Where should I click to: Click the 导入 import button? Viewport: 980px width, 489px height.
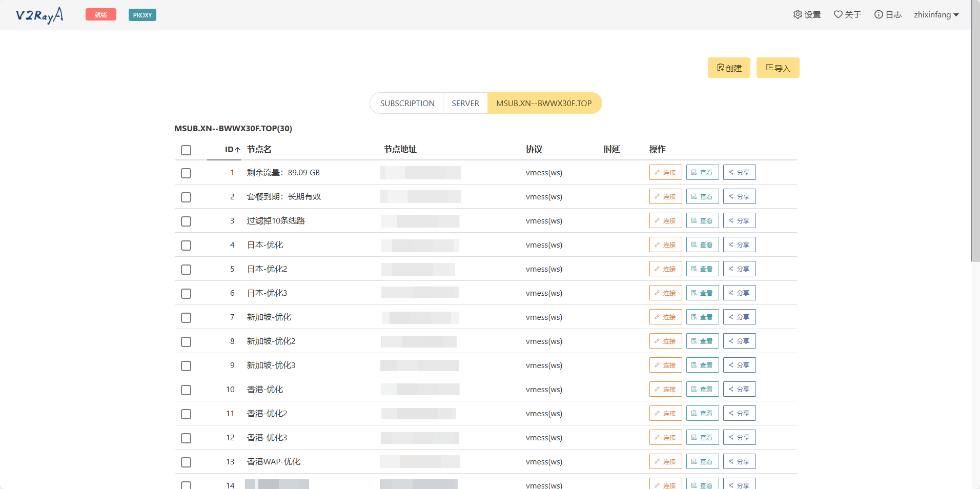click(778, 68)
